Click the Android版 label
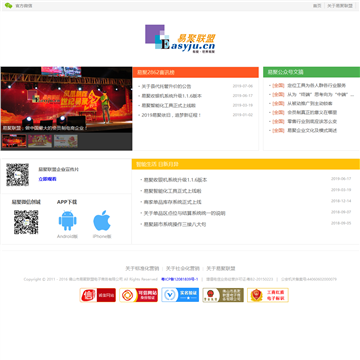The width and height of the screenshot is (360, 360). 67,236
